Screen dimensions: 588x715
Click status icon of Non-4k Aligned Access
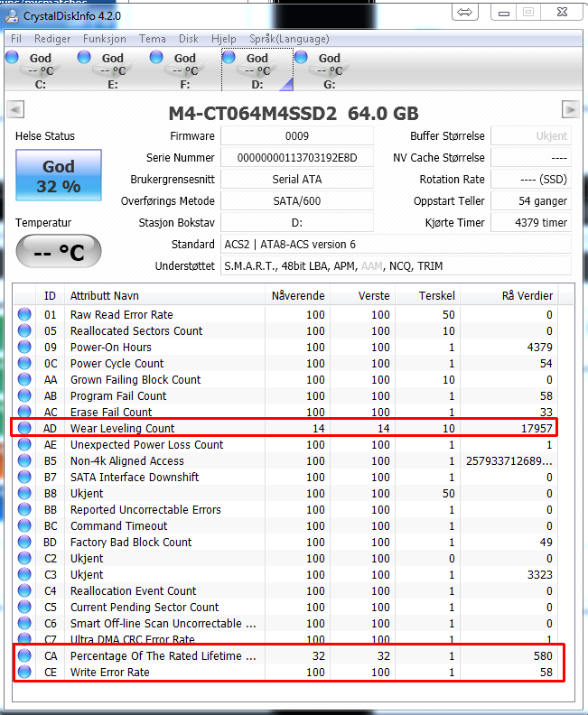[x=24, y=460]
